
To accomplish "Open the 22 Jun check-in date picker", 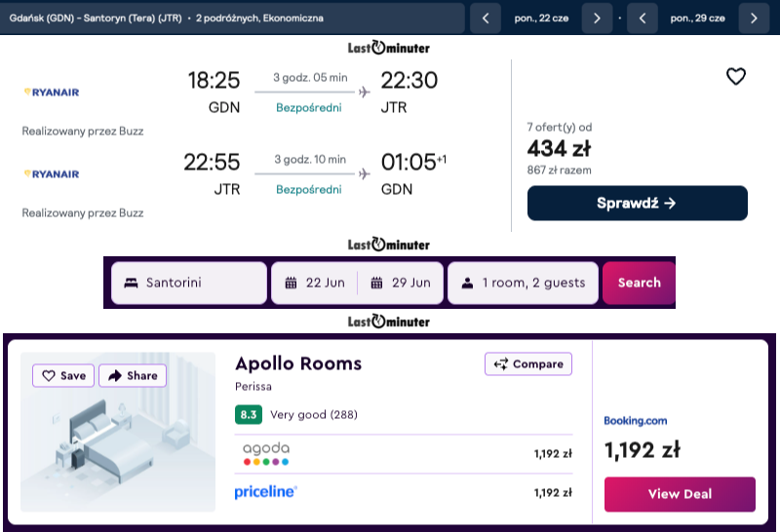I will pos(315,283).
